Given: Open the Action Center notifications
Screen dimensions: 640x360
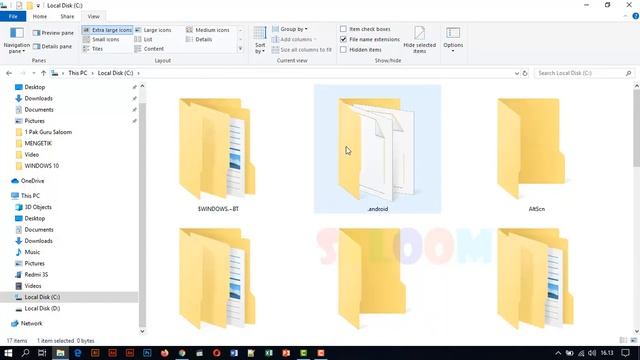Looking at the screenshot, I should [x=626, y=353].
